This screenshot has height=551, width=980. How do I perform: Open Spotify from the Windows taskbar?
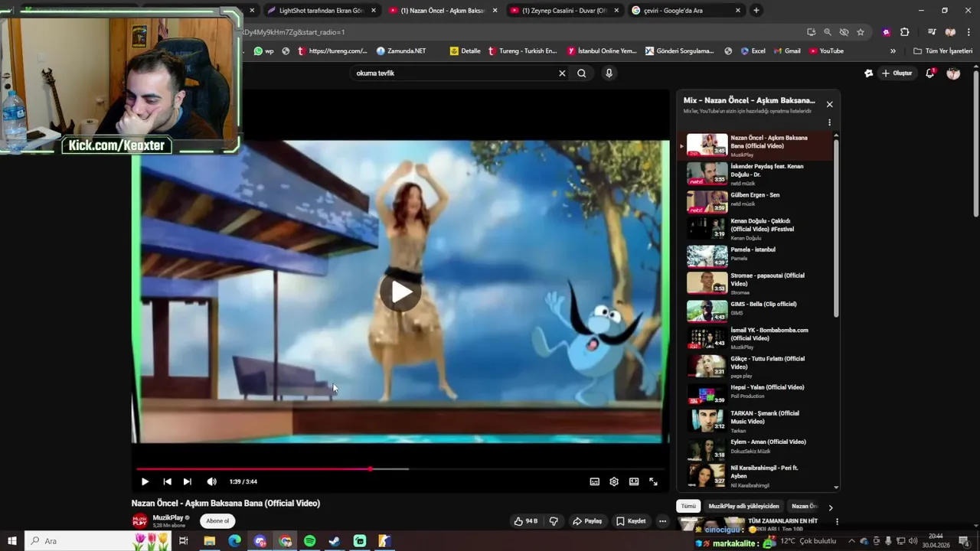[309, 541]
